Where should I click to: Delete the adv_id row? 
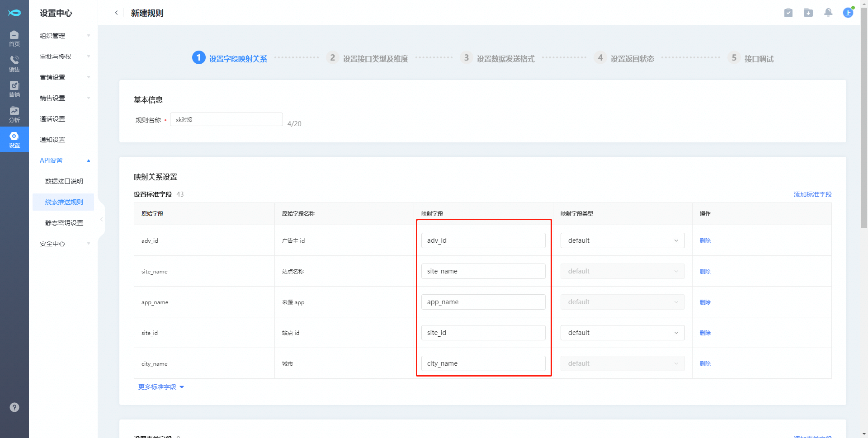pyautogui.click(x=705, y=241)
